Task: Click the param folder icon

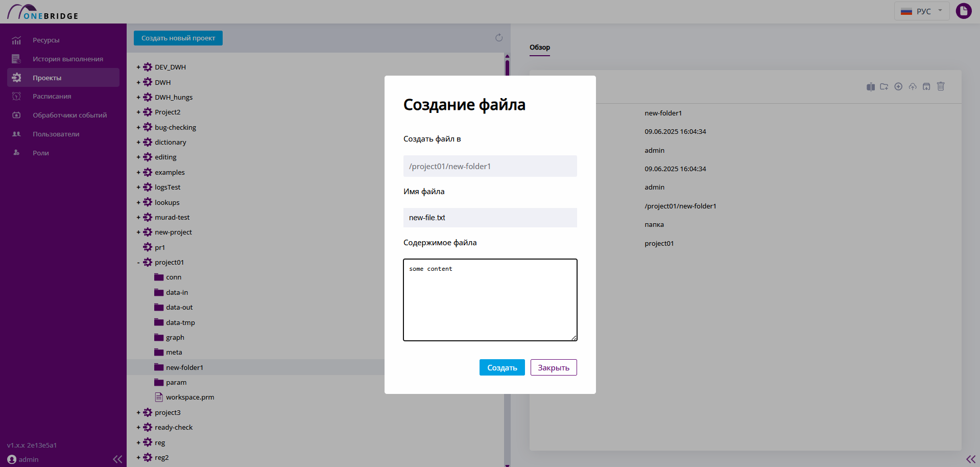Action: (x=159, y=382)
